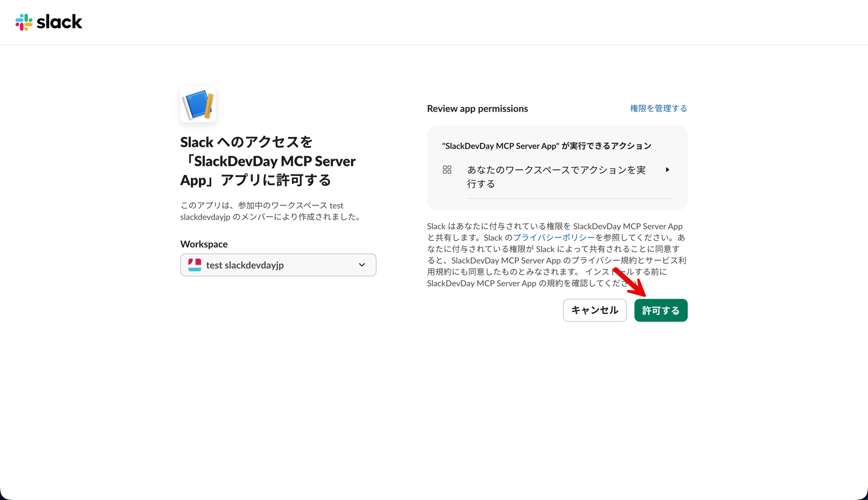This screenshot has height=500, width=868.
Task: Click the test slackdevdayjp workspace avatar icon
Action: [x=194, y=265]
